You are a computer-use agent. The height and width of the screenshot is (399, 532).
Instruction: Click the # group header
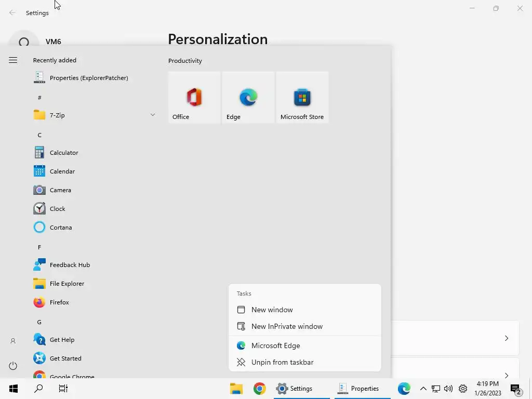39,98
